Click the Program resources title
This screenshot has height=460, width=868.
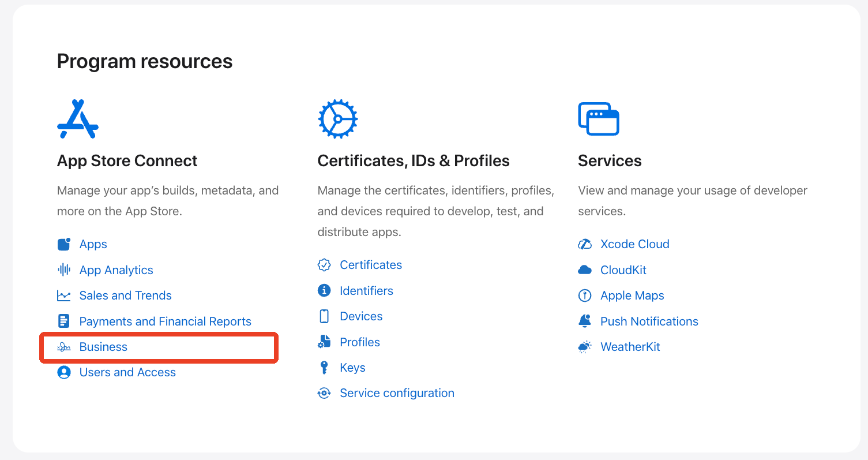pos(145,61)
